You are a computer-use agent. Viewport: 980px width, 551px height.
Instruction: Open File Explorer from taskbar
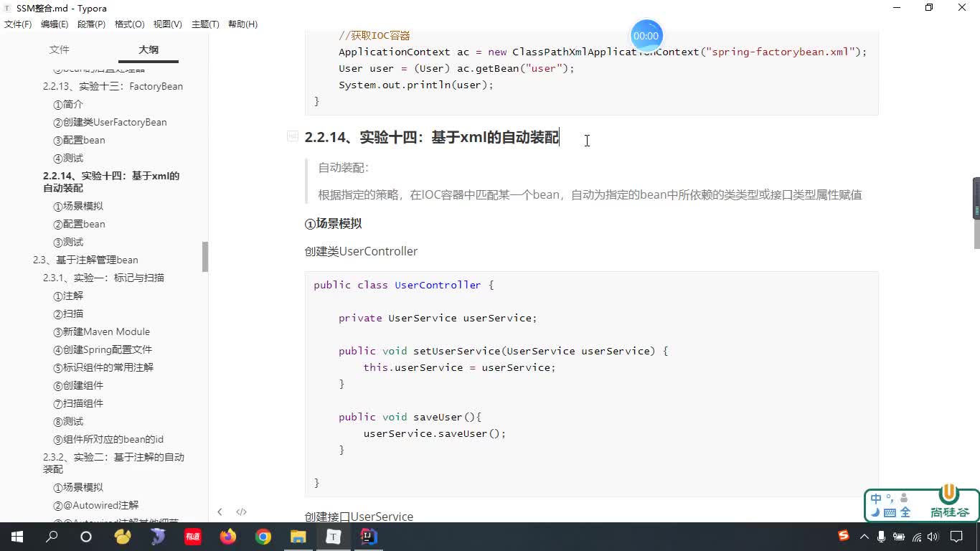(x=298, y=537)
